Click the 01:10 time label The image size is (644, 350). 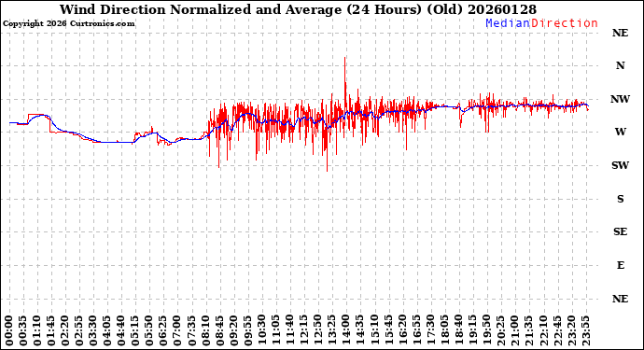coord(37,330)
